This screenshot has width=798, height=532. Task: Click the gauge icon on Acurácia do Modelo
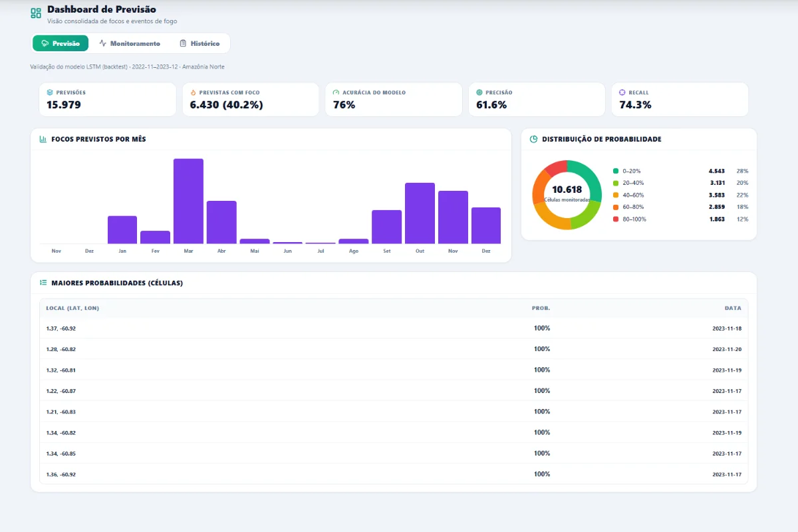[x=336, y=92]
